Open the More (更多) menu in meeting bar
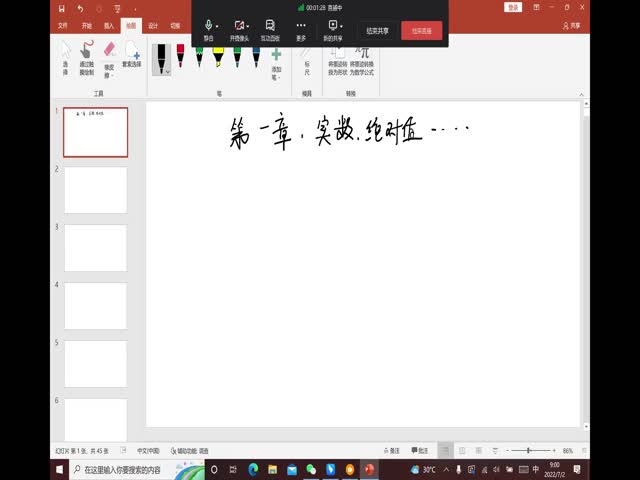This screenshot has height=480, width=640. coord(301,30)
